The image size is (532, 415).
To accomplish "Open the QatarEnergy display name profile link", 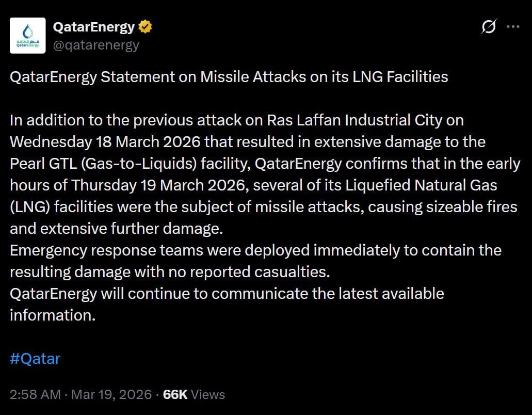I will 94,27.
